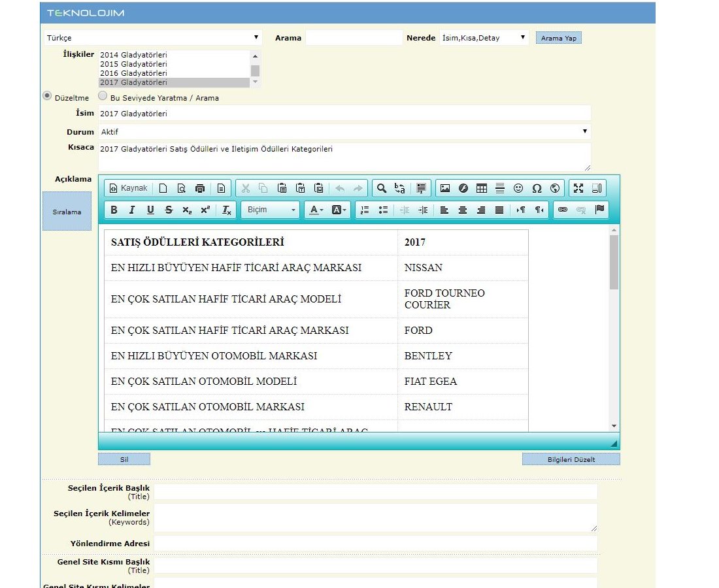Viewport: 719px width, 588px height.
Task: Click the Print icon in editor toolbar
Action: [200, 188]
